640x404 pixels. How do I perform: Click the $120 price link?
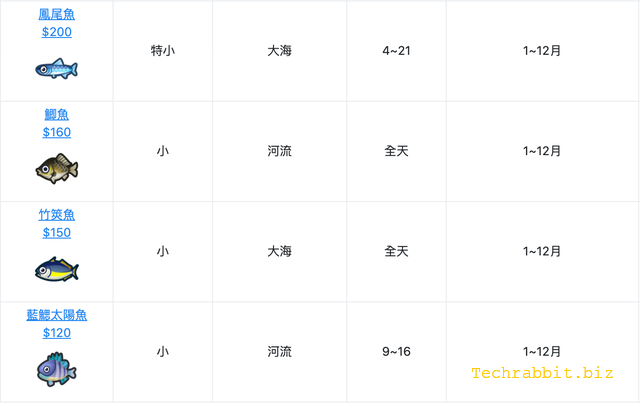click(x=56, y=333)
